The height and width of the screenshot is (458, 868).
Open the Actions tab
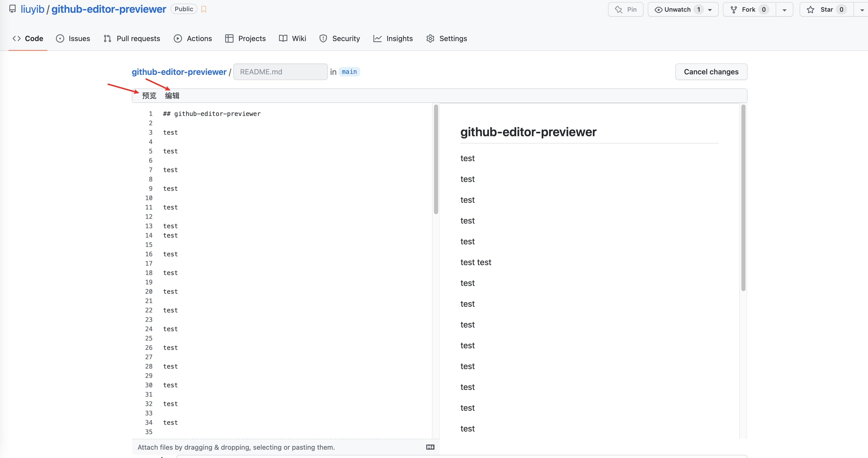pos(193,38)
